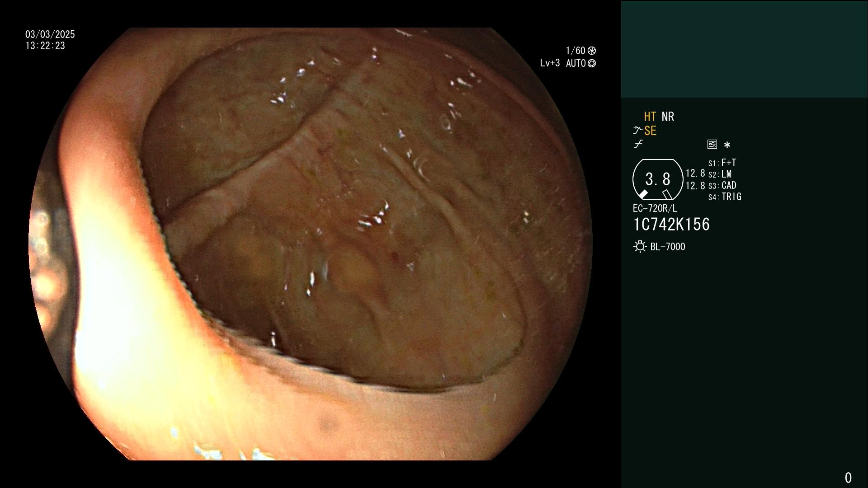Click the lower 12.8 diameter value

click(x=695, y=186)
